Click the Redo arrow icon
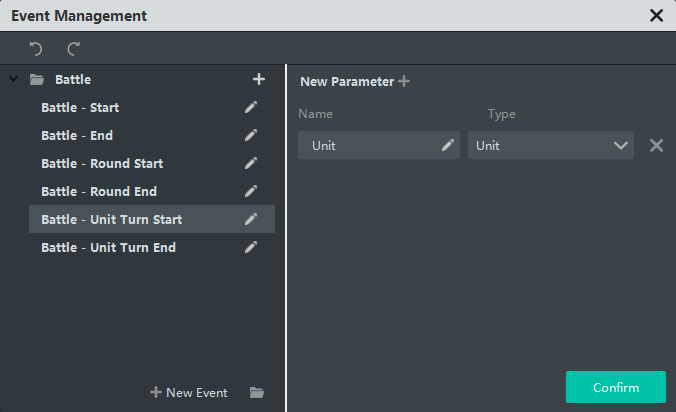Screen dimensions: 676x412 tap(73, 48)
